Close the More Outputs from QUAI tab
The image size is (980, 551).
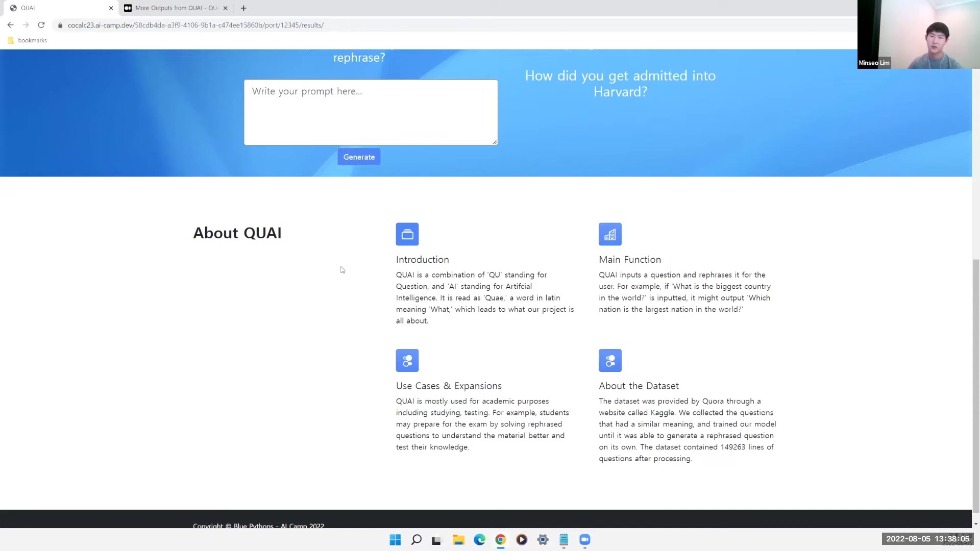[225, 8]
